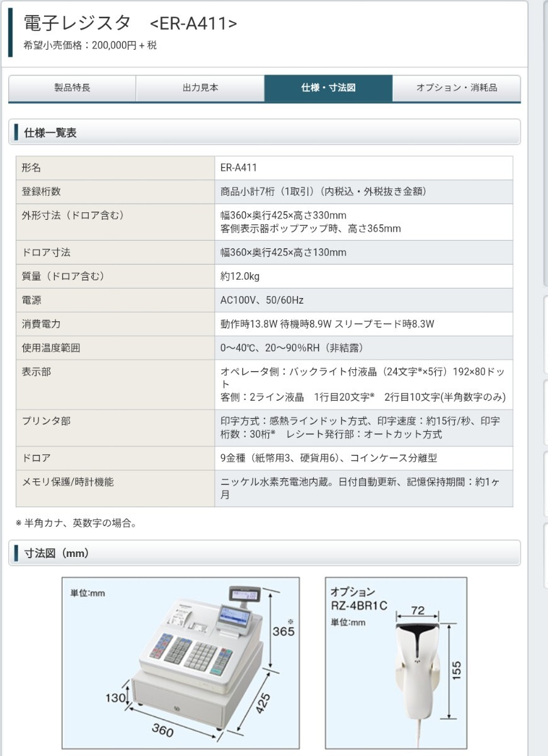Click the 幅360×奥行425×高さ330mm value

pyautogui.click(x=283, y=215)
